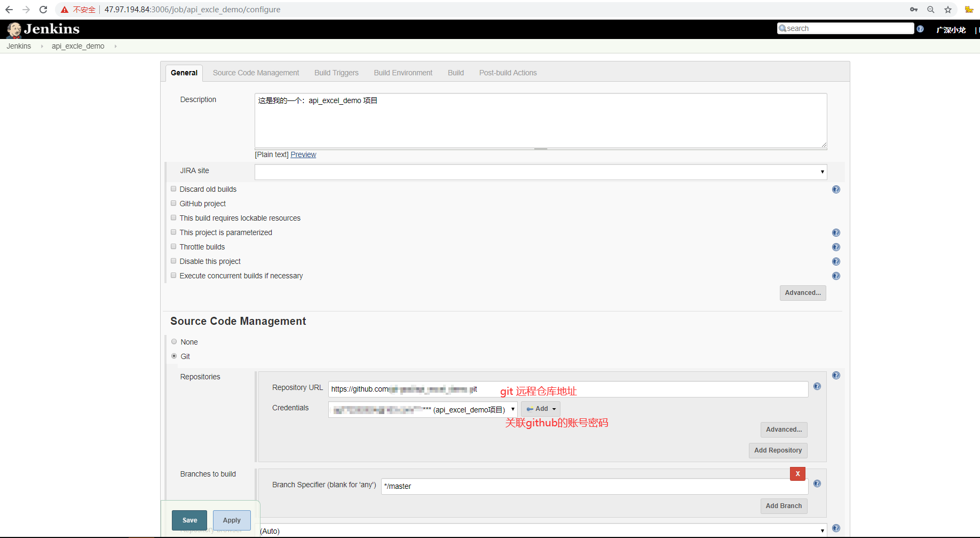Viewport: 980px width, 538px height.
Task: Open the saved password key icon
Action: (x=914, y=10)
